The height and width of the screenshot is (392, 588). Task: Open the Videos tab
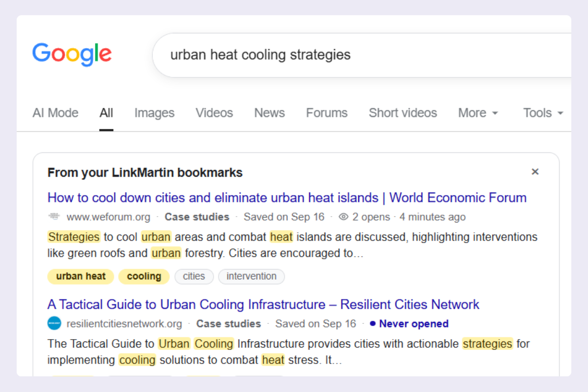click(x=214, y=113)
